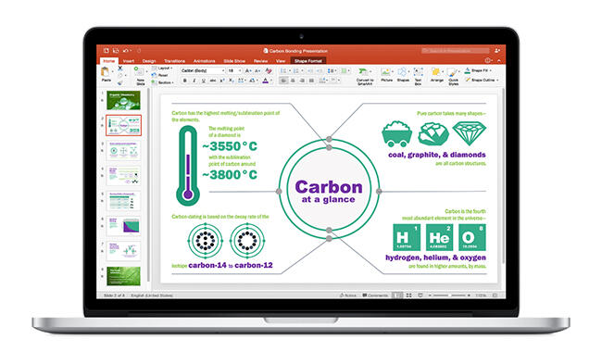Image resolution: width=602 pixels, height=364 pixels.
Task: Open the Design tab
Action: [x=149, y=61]
